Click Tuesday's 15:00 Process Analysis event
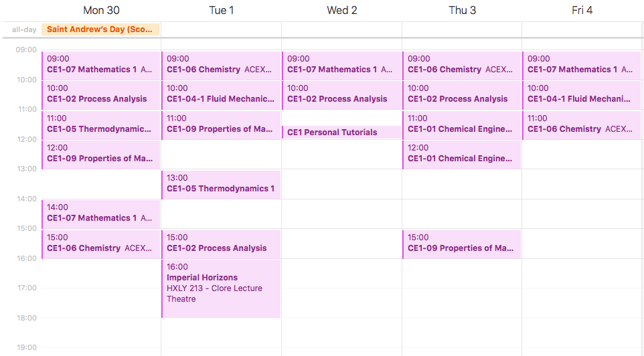Image resolution: width=644 pixels, height=356 pixels. click(x=221, y=244)
